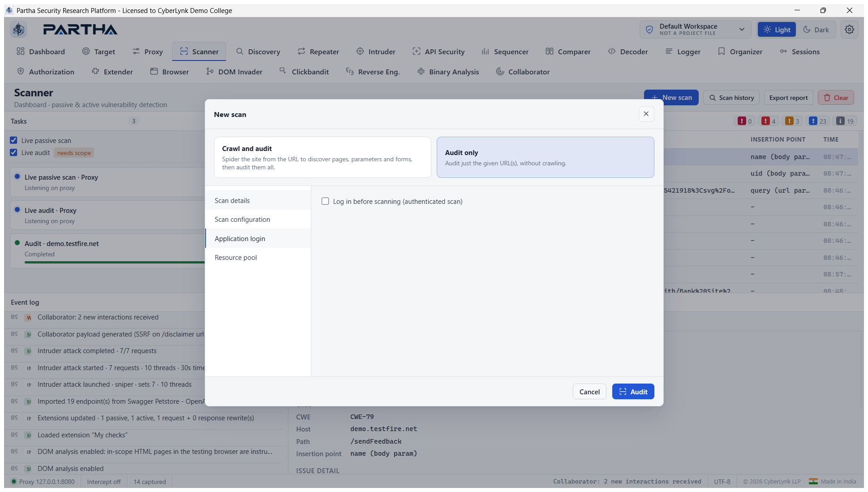Viewport: 868px width, 492px height.
Task: Switch to the Proxy tab
Action: tap(147, 52)
